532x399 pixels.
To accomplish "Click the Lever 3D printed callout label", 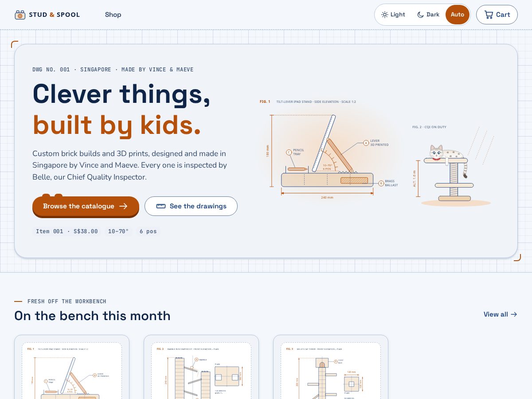I will 379,143.
